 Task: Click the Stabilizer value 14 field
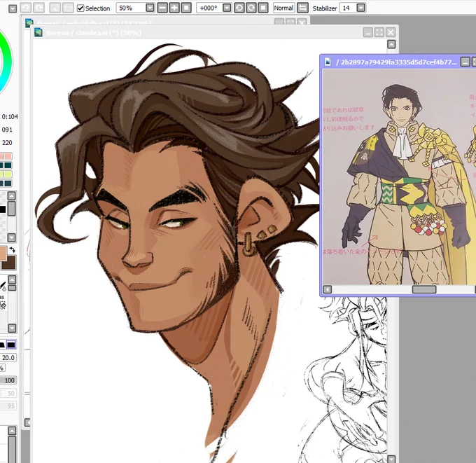click(x=348, y=8)
